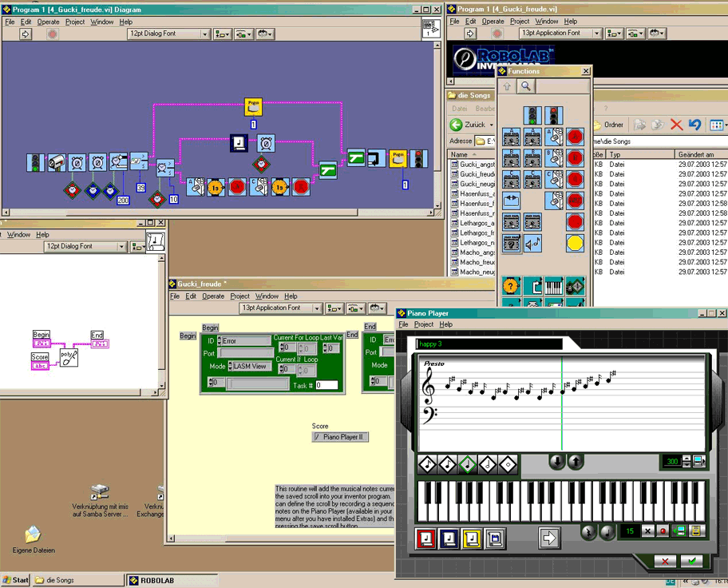Select the half note duration button
Screen dimensions: 728x588
(x=488, y=463)
